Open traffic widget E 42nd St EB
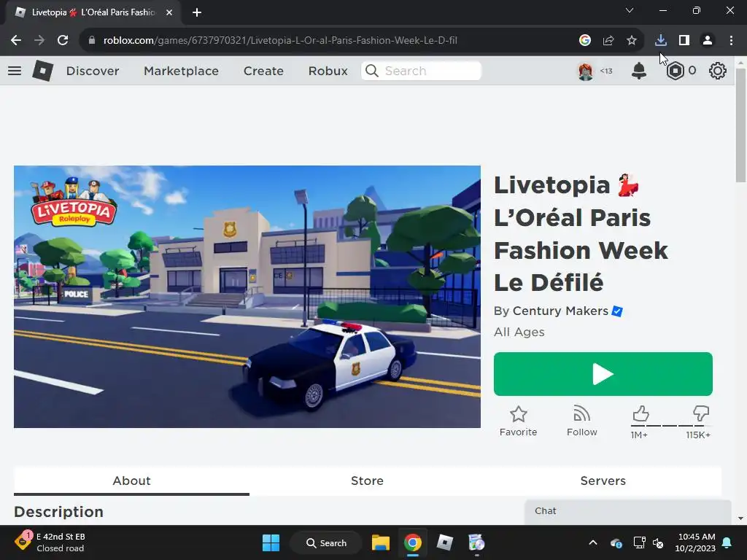The width and height of the screenshot is (747, 560). 50,542
